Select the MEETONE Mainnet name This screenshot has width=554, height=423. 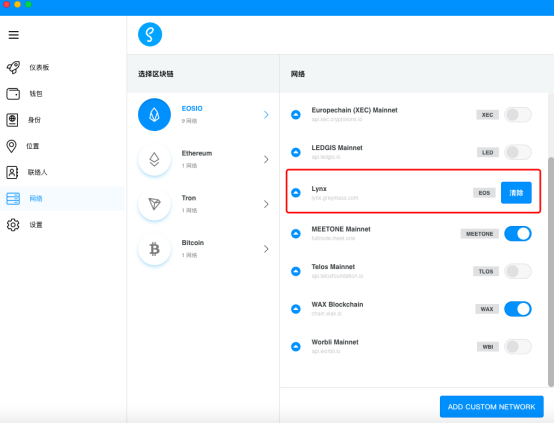coord(341,229)
